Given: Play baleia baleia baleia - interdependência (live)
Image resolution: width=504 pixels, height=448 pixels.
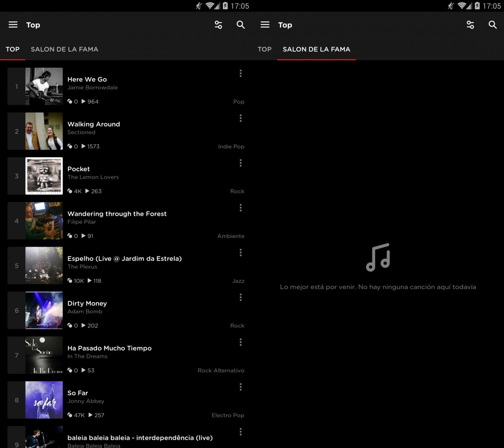Looking at the screenshot, I should [x=140, y=438].
